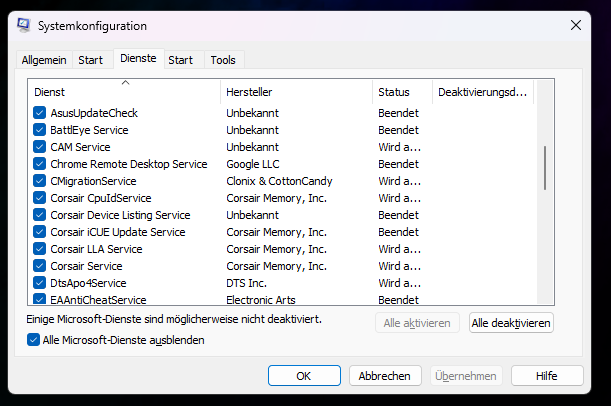The width and height of the screenshot is (611, 406).
Task: Toggle the DtsApo4Service checkbox
Action: (x=40, y=283)
